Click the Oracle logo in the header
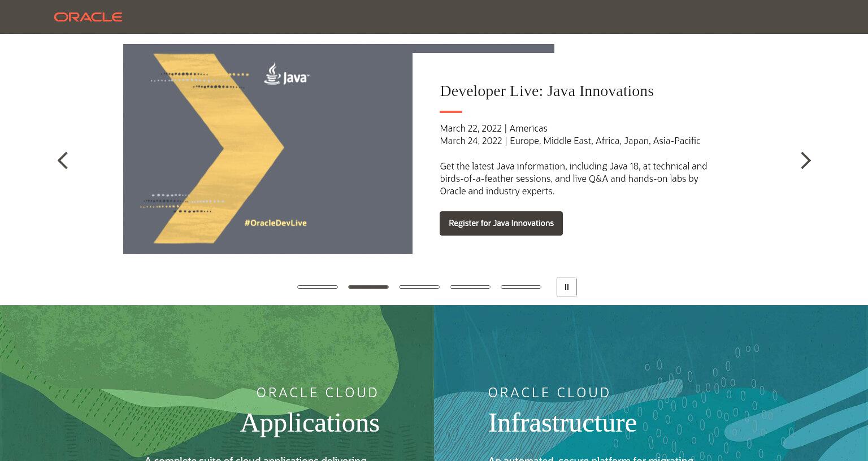 click(88, 17)
